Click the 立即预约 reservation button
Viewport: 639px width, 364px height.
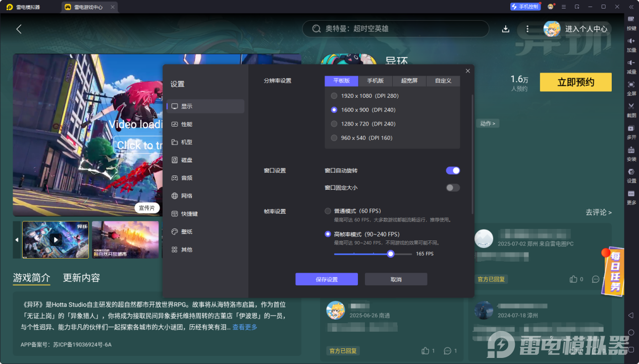click(575, 82)
